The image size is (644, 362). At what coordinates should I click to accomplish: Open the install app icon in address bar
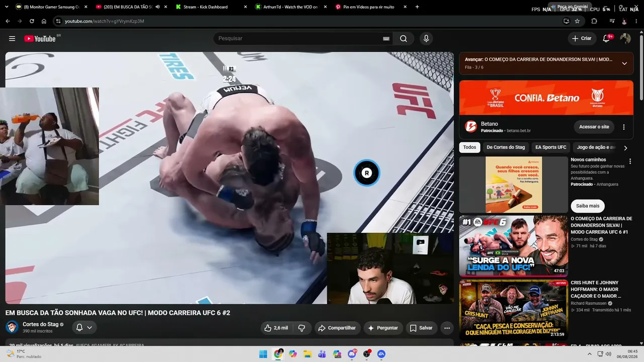(x=566, y=21)
